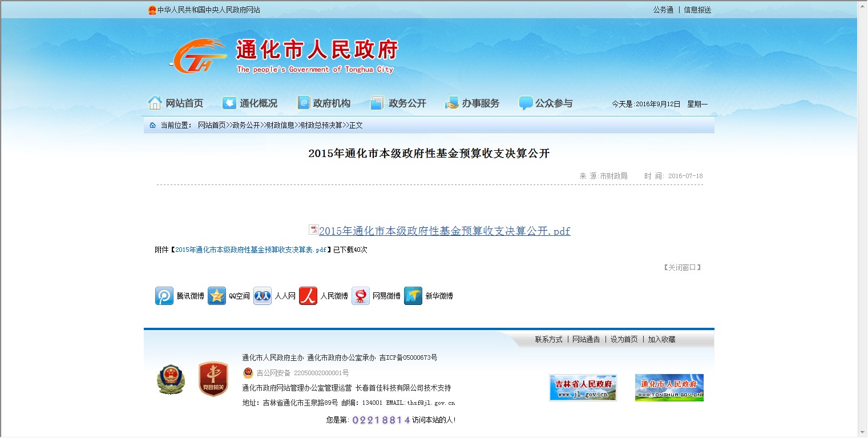The width and height of the screenshot is (868, 438).
Task: Click the 人人网 share icon
Action: [263, 296]
